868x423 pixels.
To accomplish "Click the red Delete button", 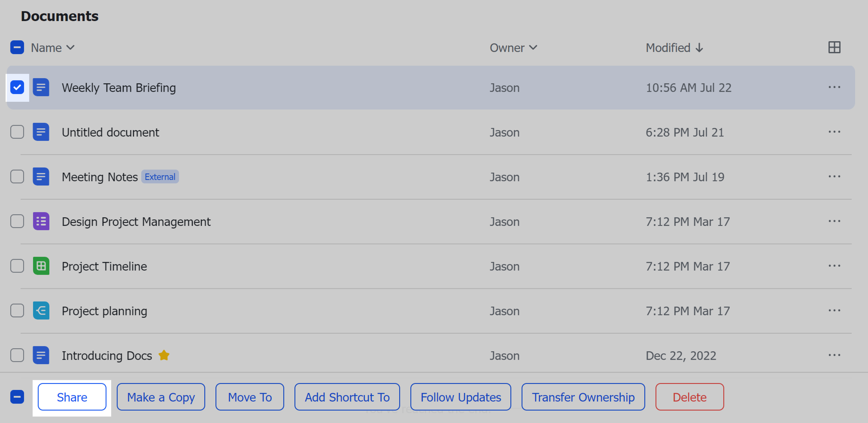I will pos(689,397).
